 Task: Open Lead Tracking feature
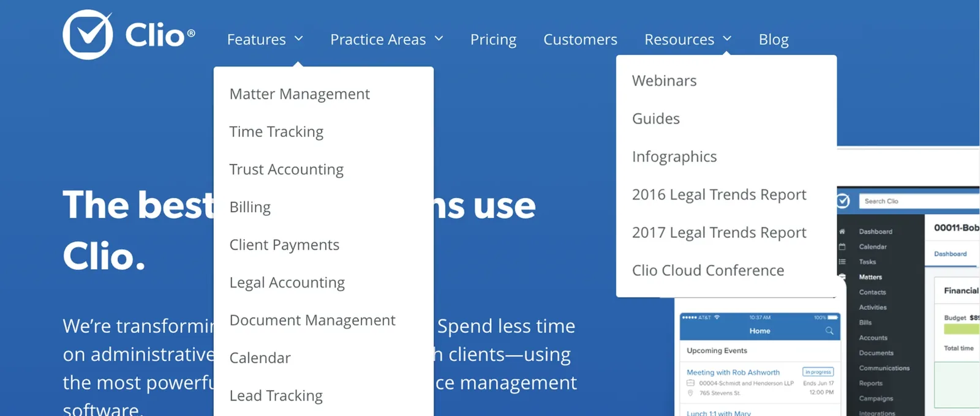coord(276,396)
